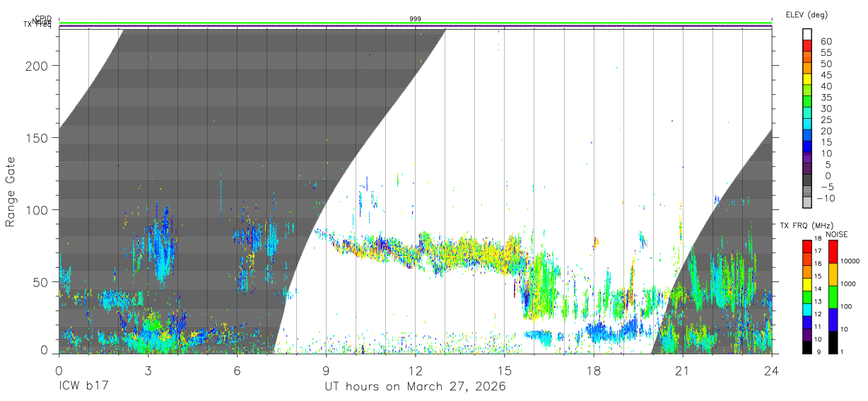This screenshot has width=868, height=401.
Task: Select the black bottom swatch in TX FRQ bar
Action: click(x=807, y=347)
